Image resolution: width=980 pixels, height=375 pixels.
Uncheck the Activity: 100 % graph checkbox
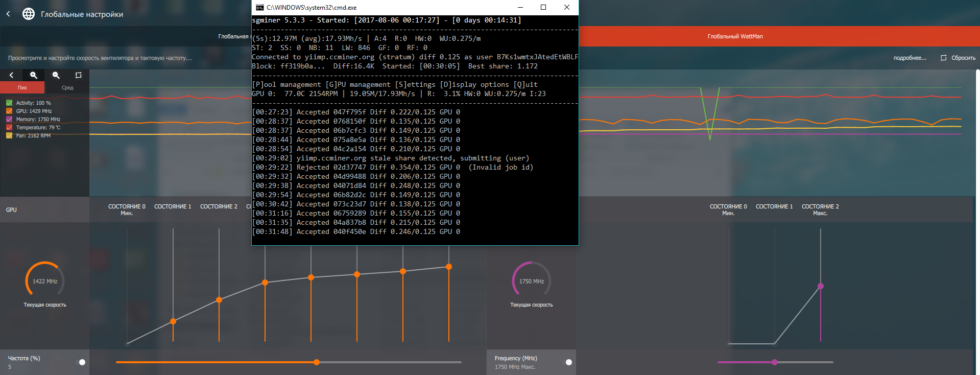pyautogui.click(x=9, y=103)
